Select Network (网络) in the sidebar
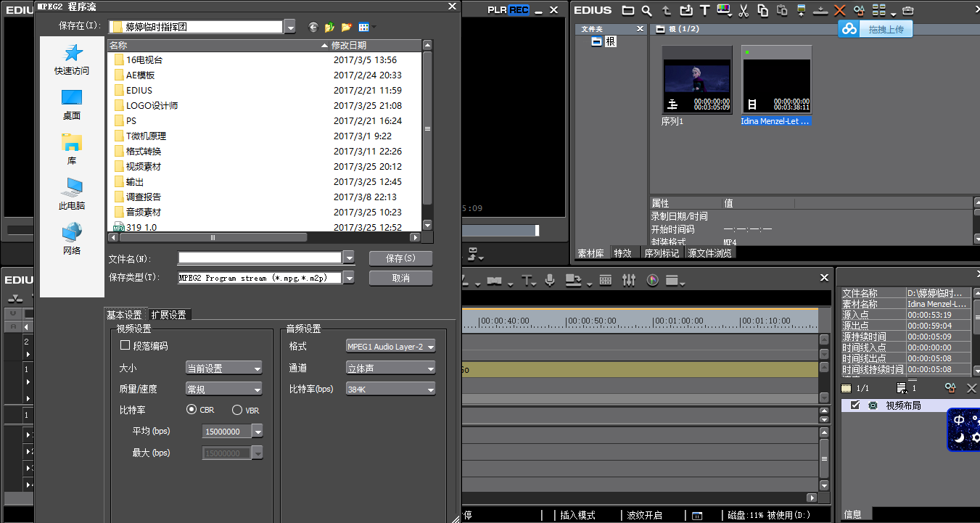 click(x=72, y=239)
